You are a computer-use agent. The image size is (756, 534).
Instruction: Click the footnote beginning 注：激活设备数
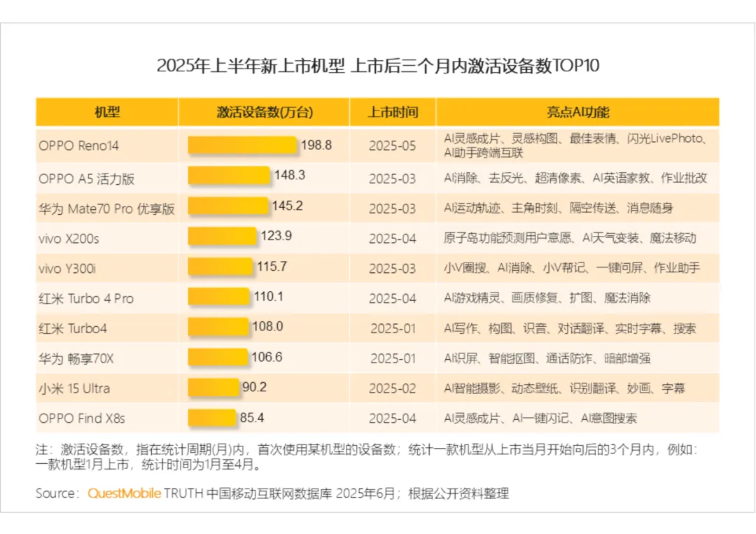click(x=366, y=457)
